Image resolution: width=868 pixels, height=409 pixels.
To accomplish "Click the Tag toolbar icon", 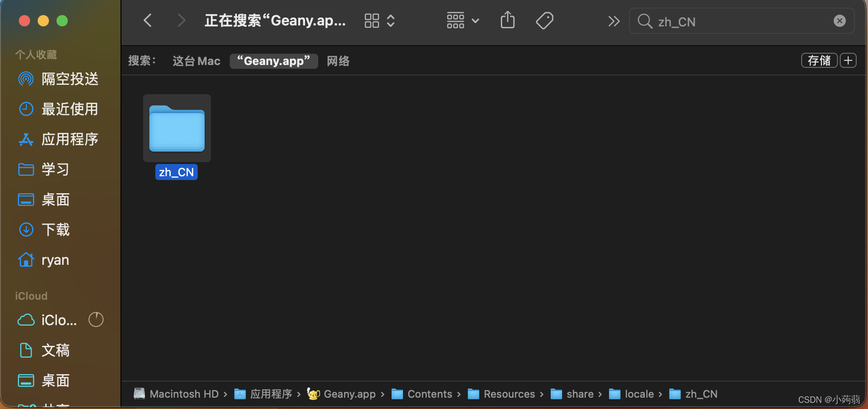I will [545, 21].
